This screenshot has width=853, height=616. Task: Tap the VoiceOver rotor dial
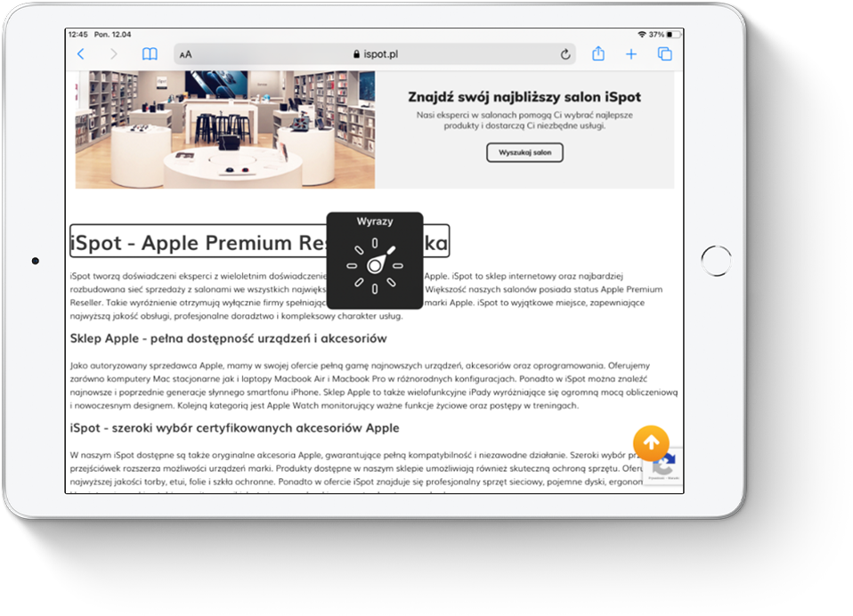coord(375,265)
